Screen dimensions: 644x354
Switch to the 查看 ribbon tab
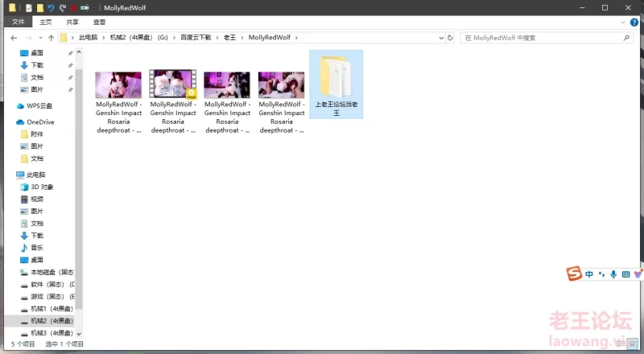pyautogui.click(x=99, y=22)
